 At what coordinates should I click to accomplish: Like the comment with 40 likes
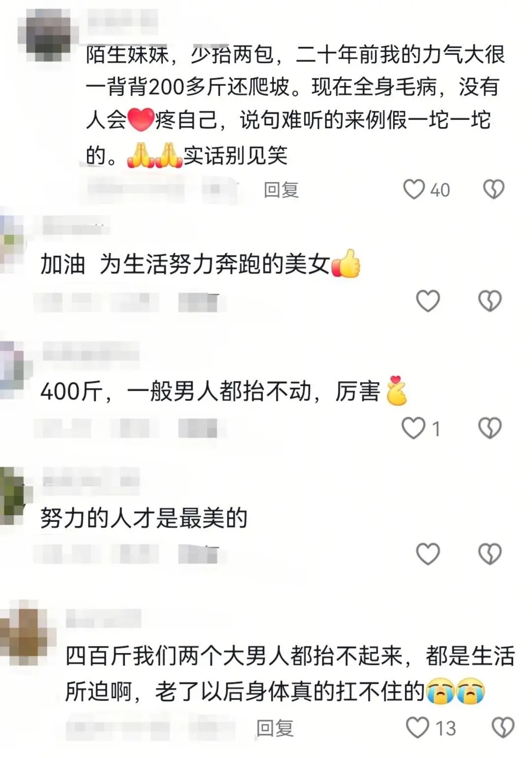coord(414,189)
